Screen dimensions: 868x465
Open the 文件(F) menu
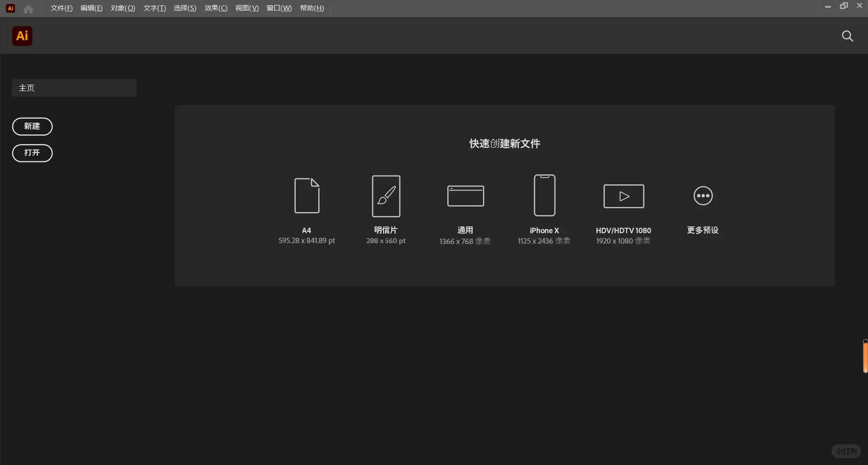point(62,8)
